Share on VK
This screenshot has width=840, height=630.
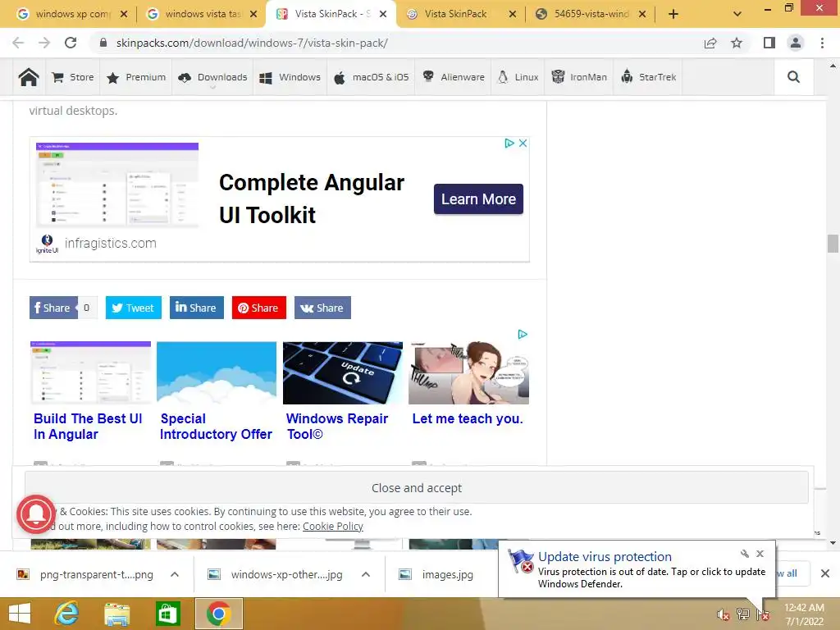tap(322, 308)
